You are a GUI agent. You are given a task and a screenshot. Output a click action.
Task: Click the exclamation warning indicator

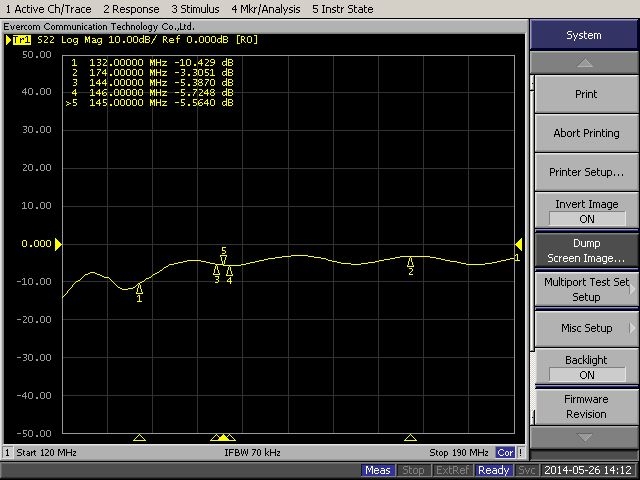[x=520, y=453]
